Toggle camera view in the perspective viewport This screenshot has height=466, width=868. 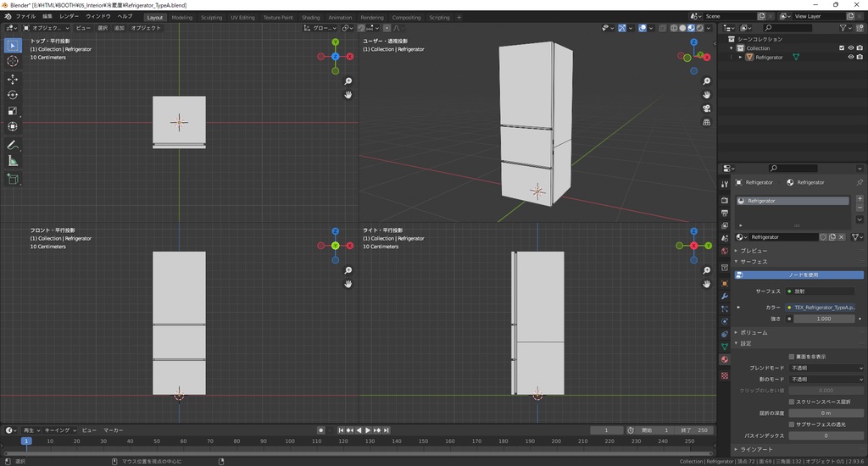(x=706, y=108)
